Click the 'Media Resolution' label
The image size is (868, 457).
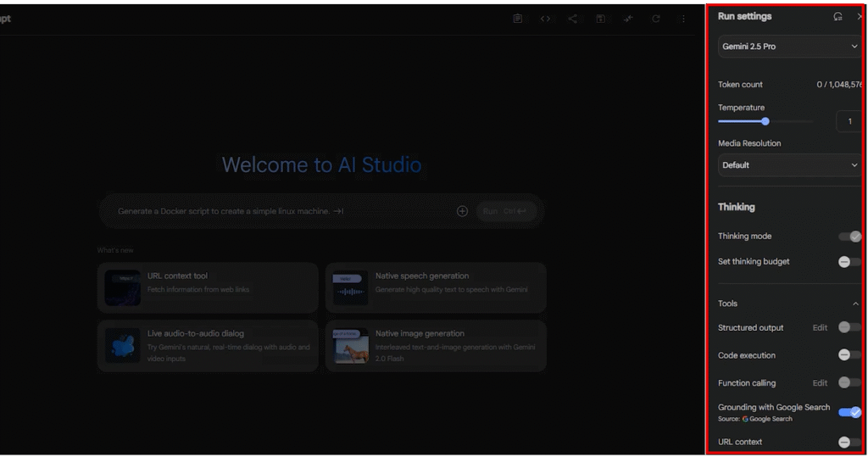pos(749,143)
